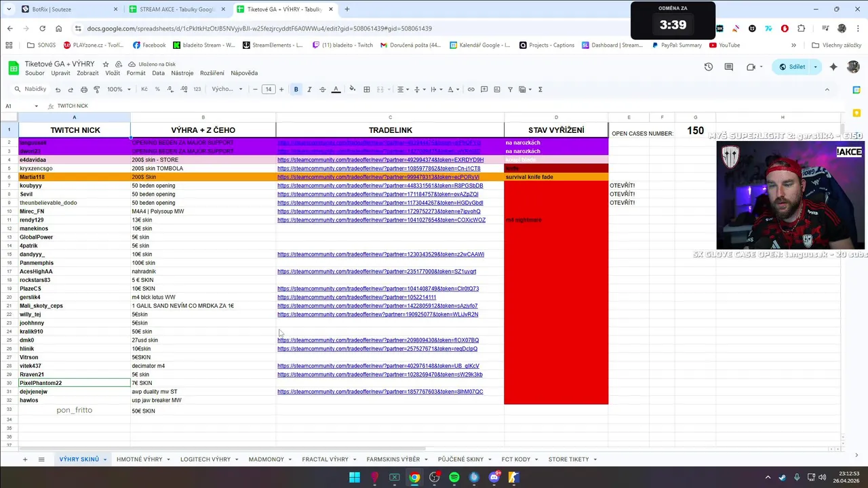Click the Insert comment icon in toolbar

coord(484,89)
